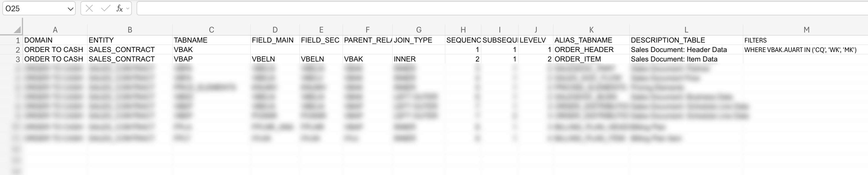868x175 pixels.
Task: Select column G header
Action: click(x=419, y=30)
